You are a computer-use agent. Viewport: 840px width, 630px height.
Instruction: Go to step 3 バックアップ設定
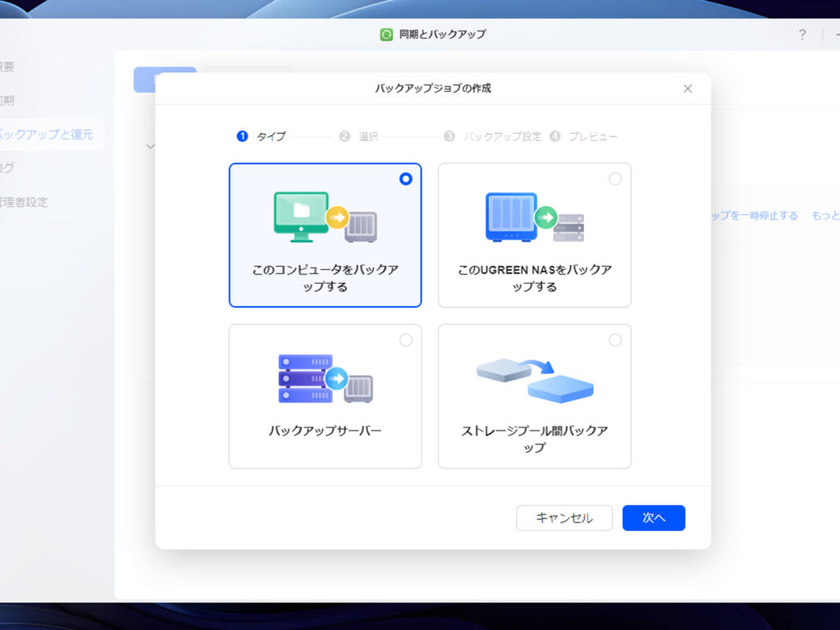(x=493, y=137)
